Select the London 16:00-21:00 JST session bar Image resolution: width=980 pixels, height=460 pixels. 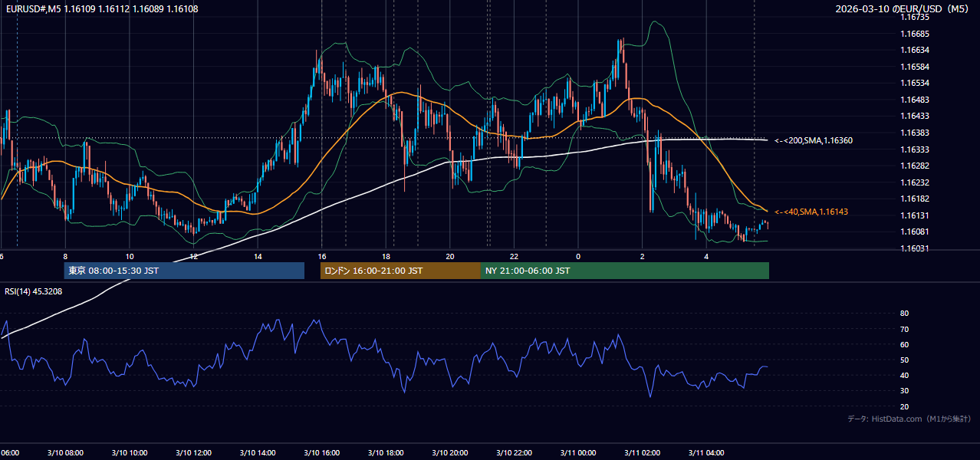400,271
